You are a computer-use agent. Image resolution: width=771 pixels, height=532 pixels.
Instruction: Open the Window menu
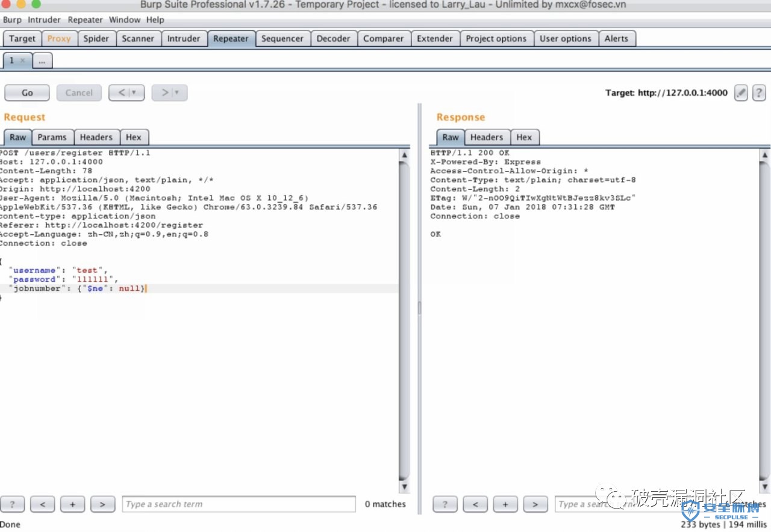[x=125, y=20]
